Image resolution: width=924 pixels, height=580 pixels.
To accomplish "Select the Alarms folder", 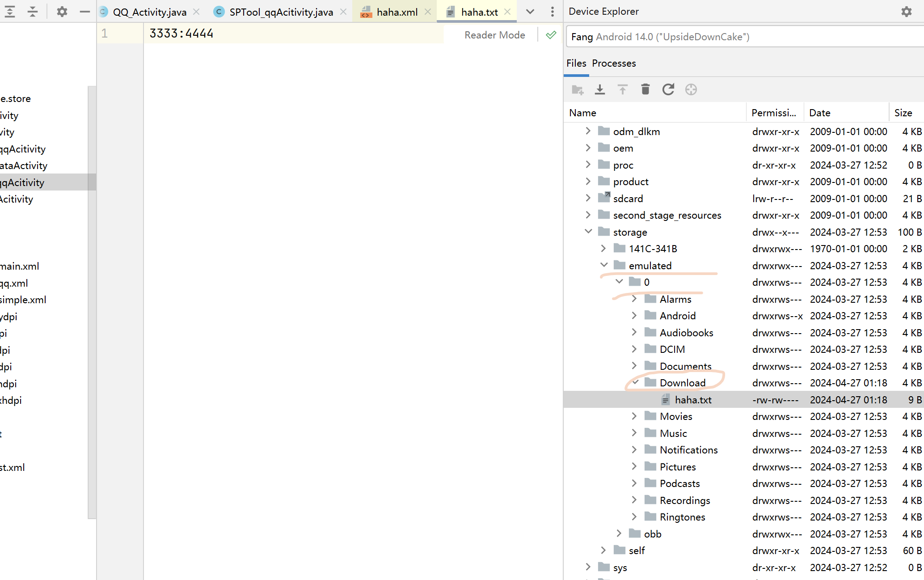I will 675,299.
